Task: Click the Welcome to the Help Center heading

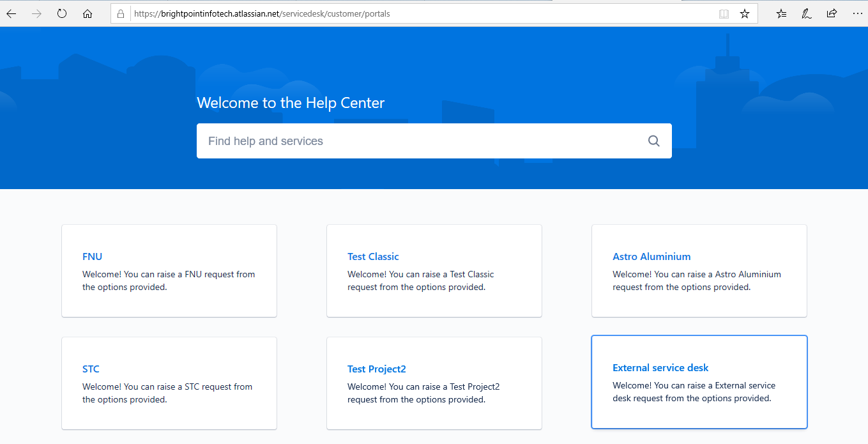Action: point(291,103)
